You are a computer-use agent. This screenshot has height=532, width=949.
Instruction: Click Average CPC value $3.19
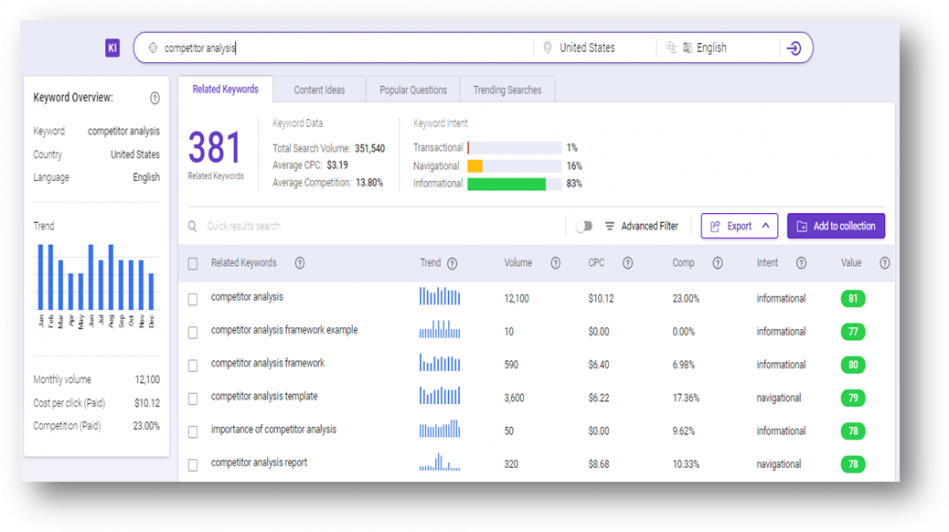tap(337, 165)
